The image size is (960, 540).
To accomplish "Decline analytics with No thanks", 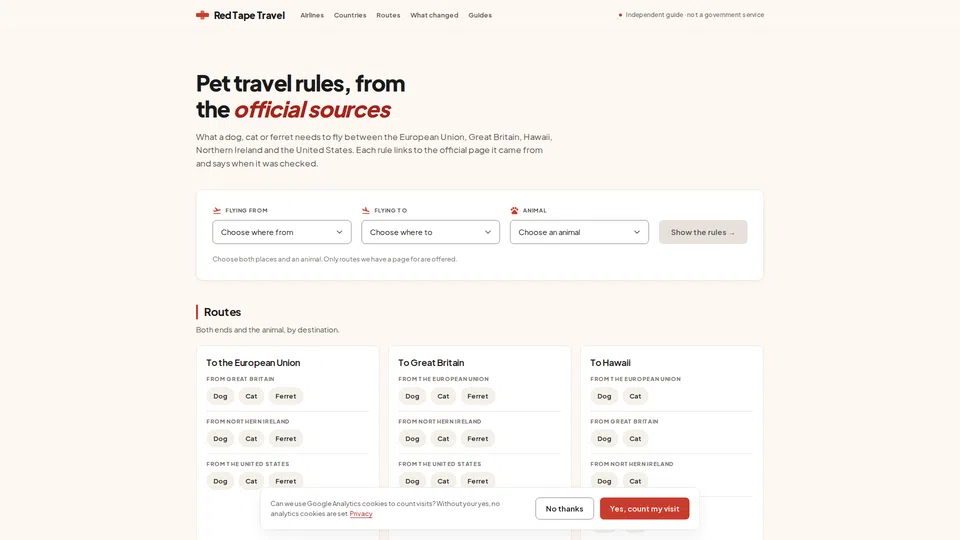I will (x=564, y=509).
